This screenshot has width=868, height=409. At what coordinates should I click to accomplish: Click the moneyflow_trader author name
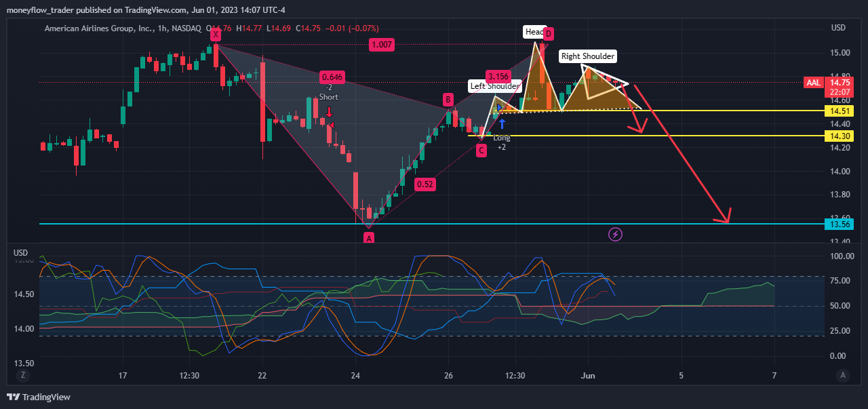coord(39,10)
